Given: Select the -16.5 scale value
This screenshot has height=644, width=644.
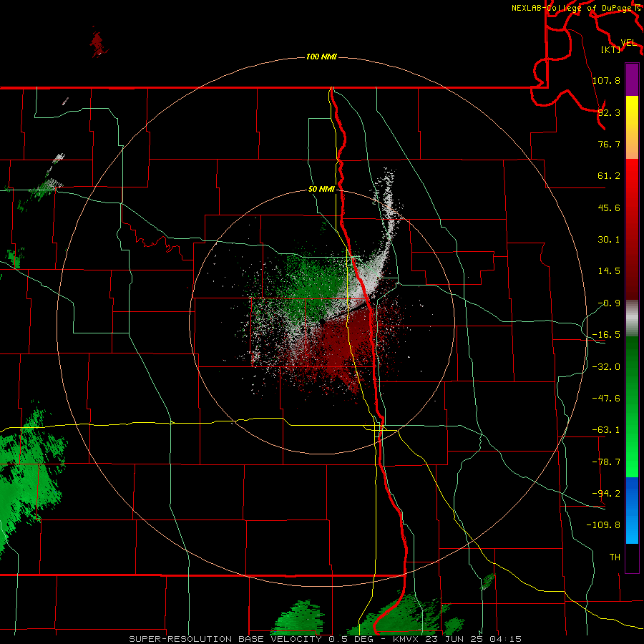Looking at the screenshot, I should [x=606, y=335].
